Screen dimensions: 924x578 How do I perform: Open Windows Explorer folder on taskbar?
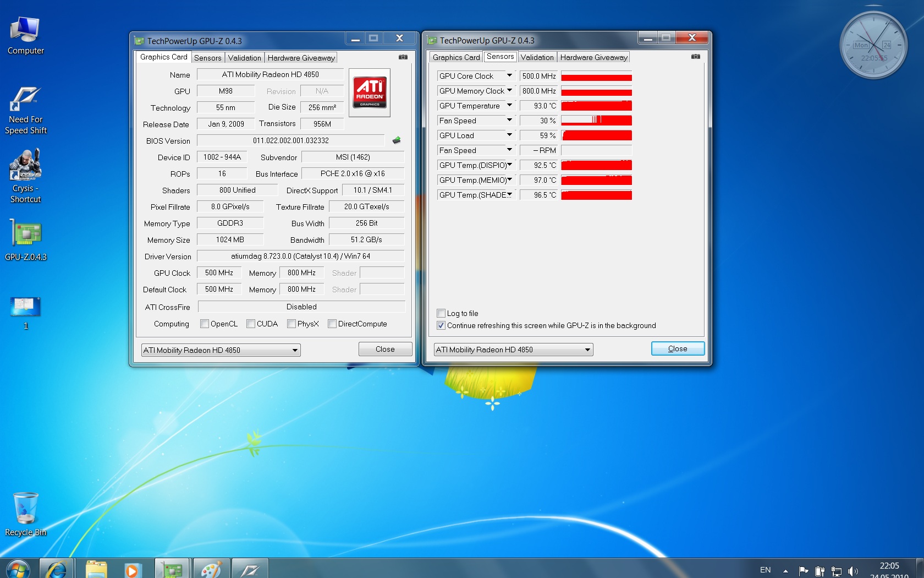[x=96, y=569]
